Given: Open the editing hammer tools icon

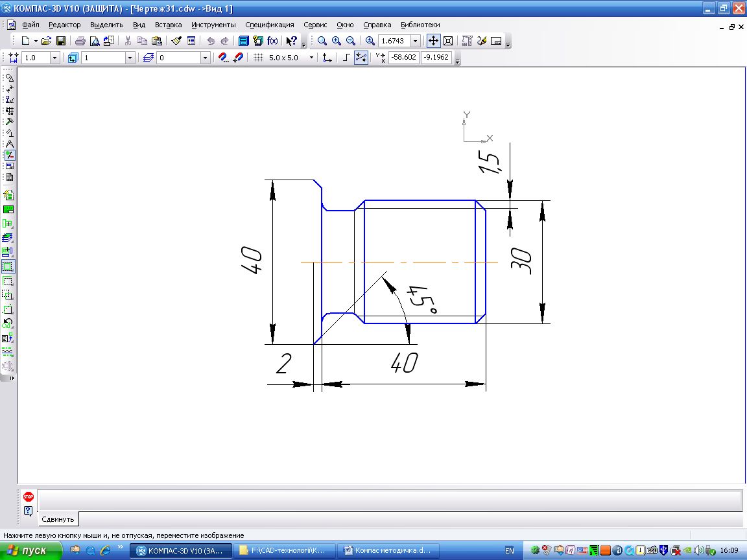Looking at the screenshot, I should click(x=9, y=122).
